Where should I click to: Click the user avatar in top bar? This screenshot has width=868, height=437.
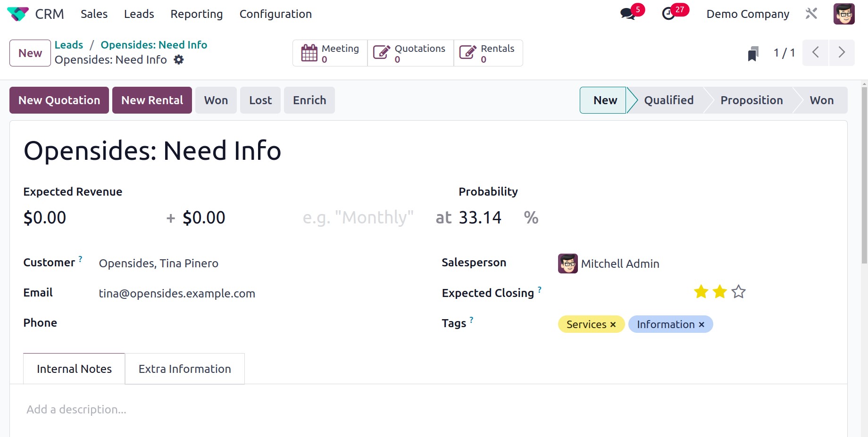click(x=844, y=14)
